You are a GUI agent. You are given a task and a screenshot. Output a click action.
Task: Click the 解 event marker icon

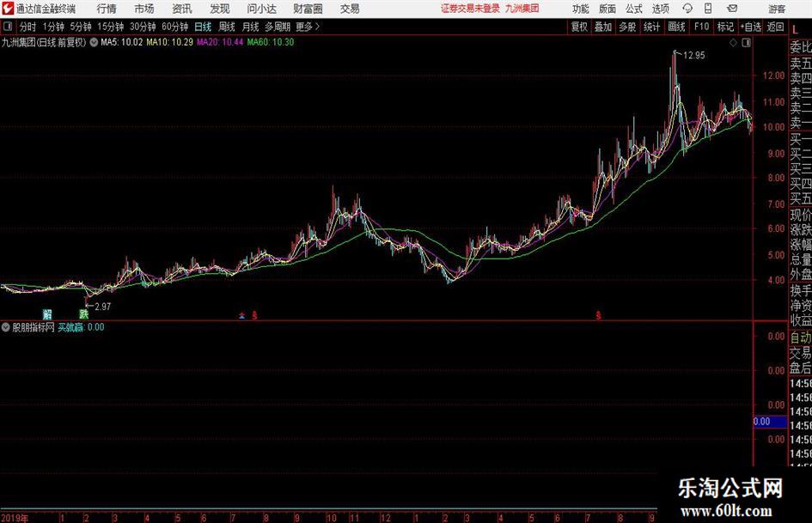coord(47,314)
